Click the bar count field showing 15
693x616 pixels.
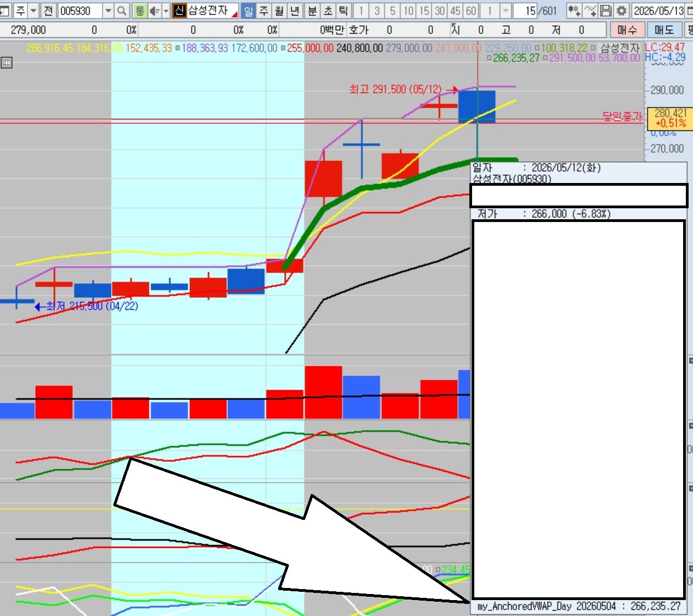coord(525,10)
